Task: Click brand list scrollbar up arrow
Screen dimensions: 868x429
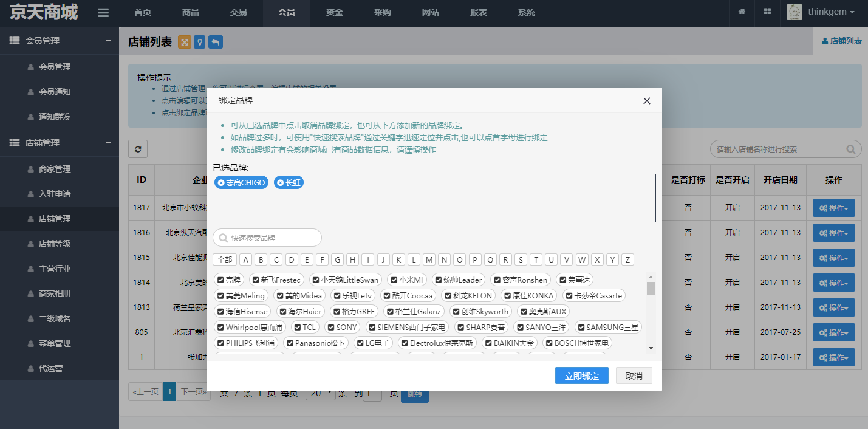Action: [x=651, y=276]
